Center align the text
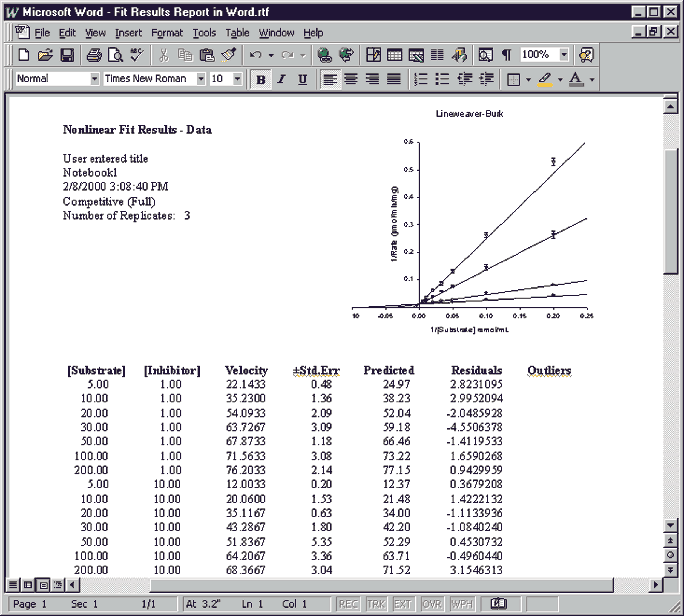 pyautogui.click(x=351, y=79)
